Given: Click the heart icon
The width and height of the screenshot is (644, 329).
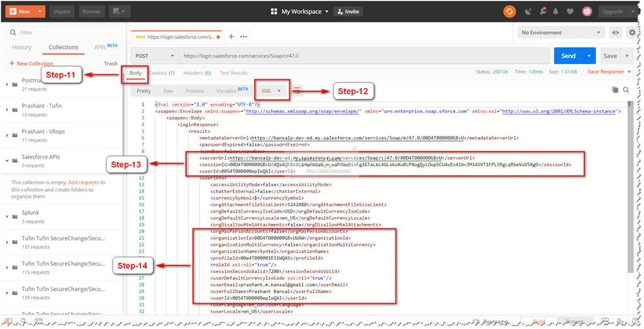Looking at the screenshot, I should (570, 11).
